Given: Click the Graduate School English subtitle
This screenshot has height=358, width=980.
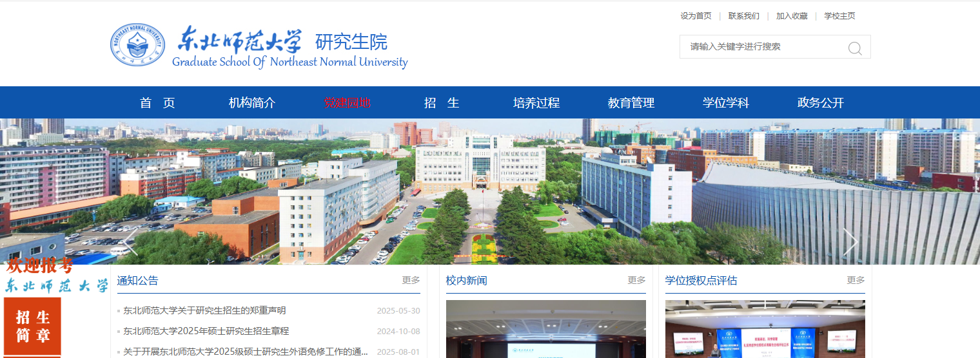Looking at the screenshot, I should click(x=290, y=62).
